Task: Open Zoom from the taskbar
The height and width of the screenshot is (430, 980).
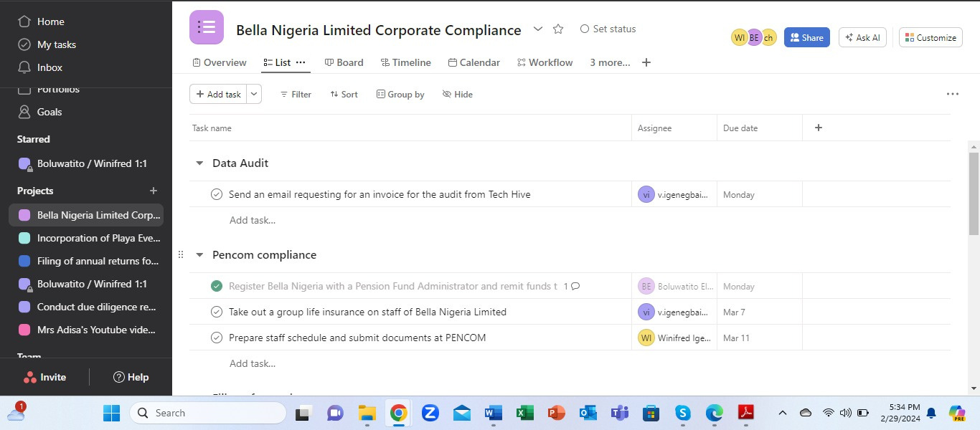Action: pos(430,413)
